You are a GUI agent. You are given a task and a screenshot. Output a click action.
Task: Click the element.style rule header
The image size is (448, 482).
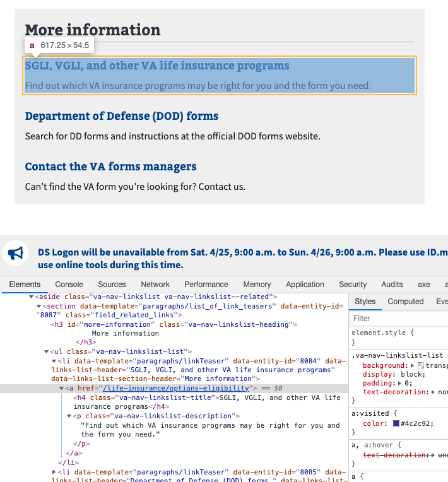(x=382, y=332)
